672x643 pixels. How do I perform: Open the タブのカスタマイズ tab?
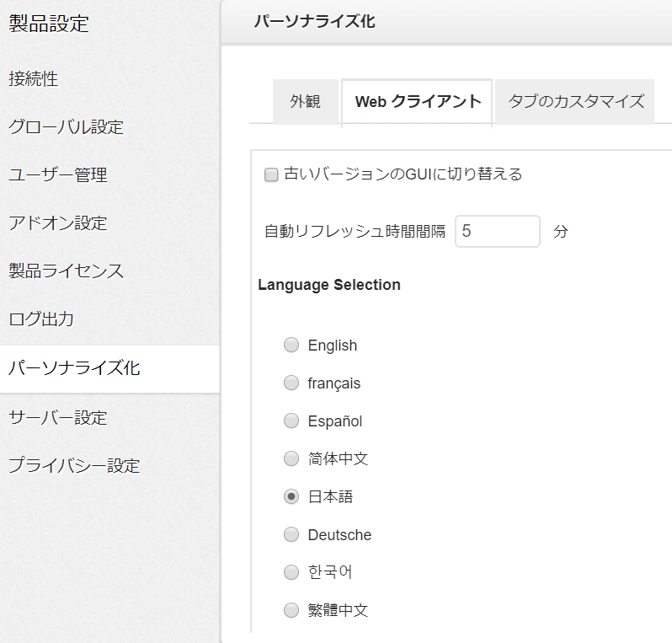[575, 102]
